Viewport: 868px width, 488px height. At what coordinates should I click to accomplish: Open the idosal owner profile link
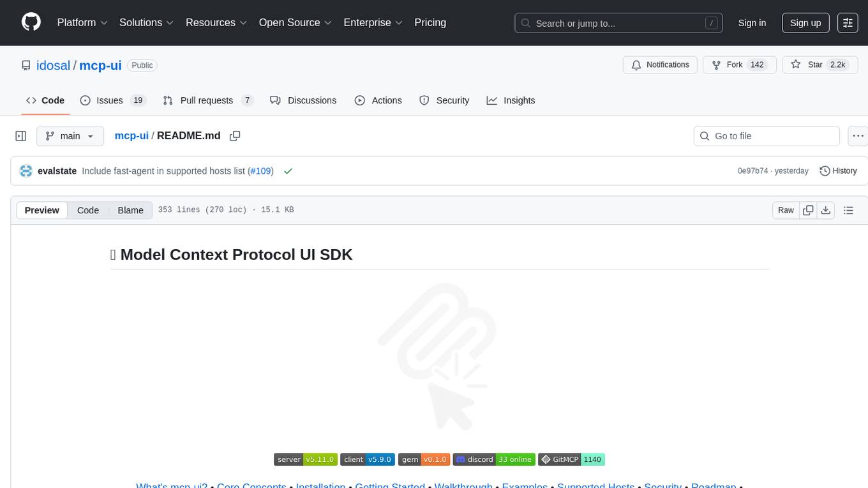[x=52, y=65]
